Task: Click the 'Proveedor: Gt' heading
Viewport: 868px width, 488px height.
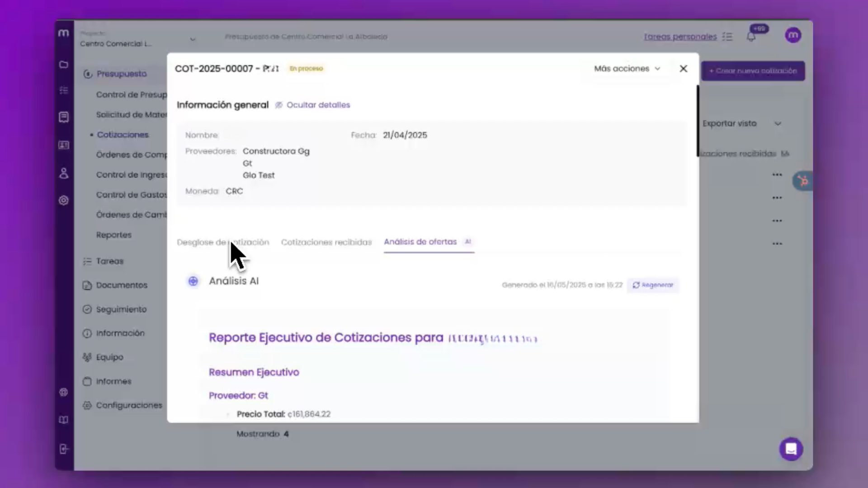Action: pos(238,396)
